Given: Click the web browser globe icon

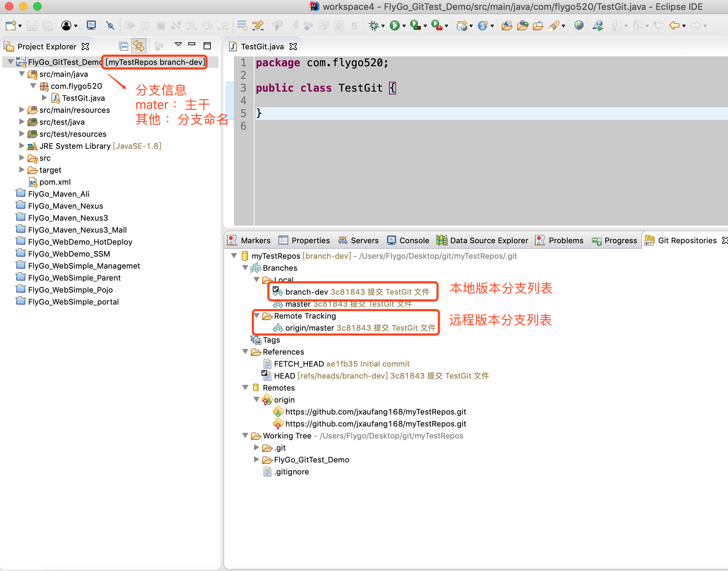Looking at the screenshot, I should pos(579,25).
